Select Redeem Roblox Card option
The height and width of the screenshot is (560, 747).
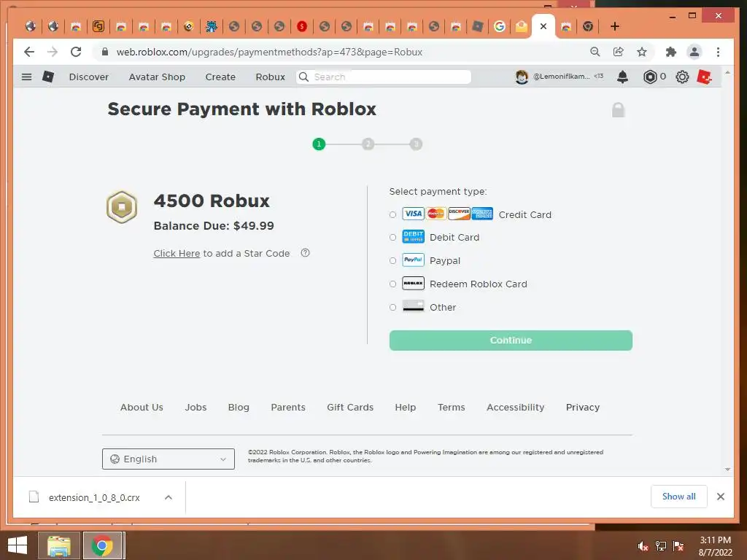click(392, 284)
